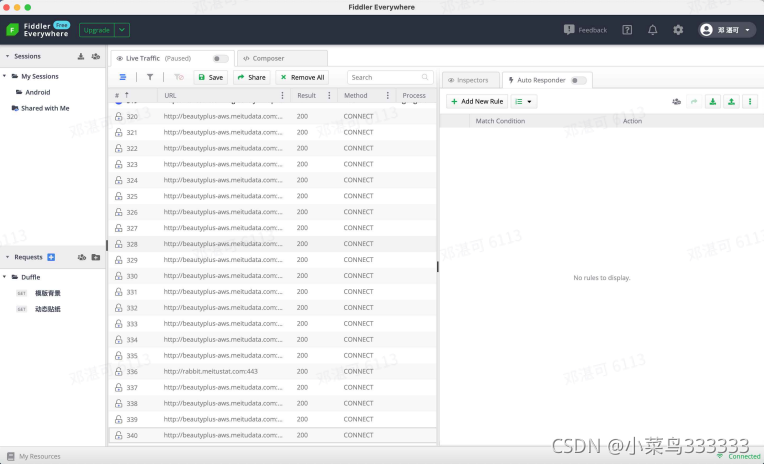Screen dimensions: 764x464
Task: Click the greyed share arrow button in Auto Responder
Action: point(694,101)
